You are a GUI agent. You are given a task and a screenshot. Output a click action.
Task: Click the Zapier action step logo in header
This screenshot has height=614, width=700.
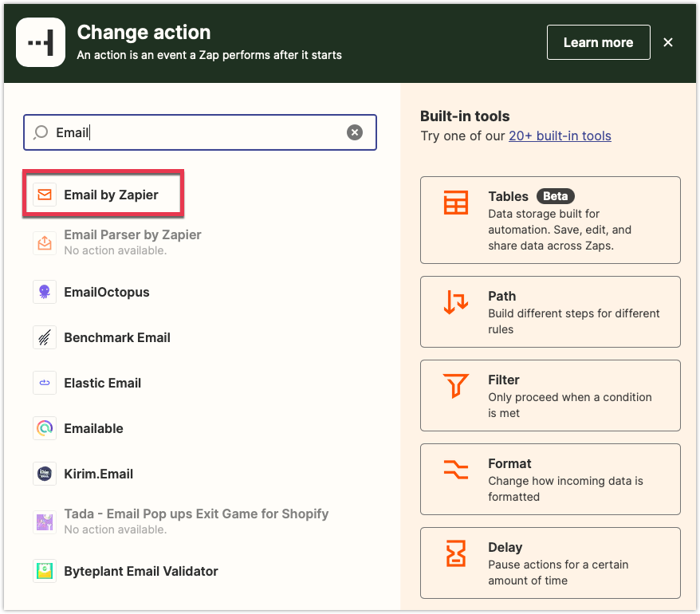click(x=41, y=42)
